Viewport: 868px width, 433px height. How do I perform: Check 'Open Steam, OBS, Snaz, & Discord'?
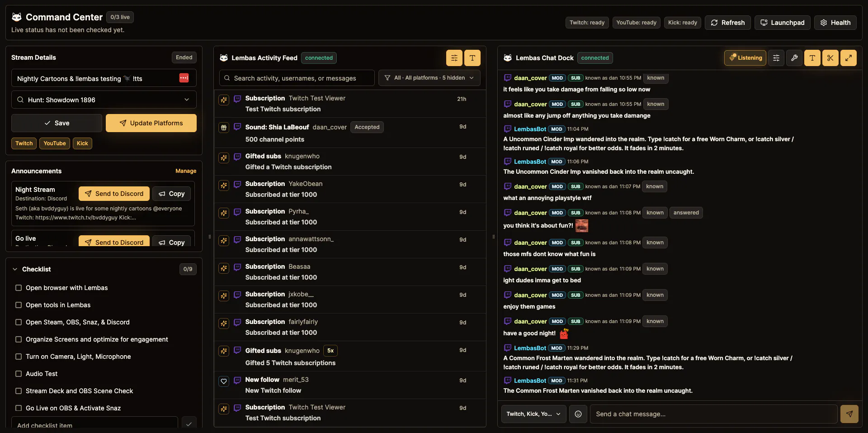19,322
